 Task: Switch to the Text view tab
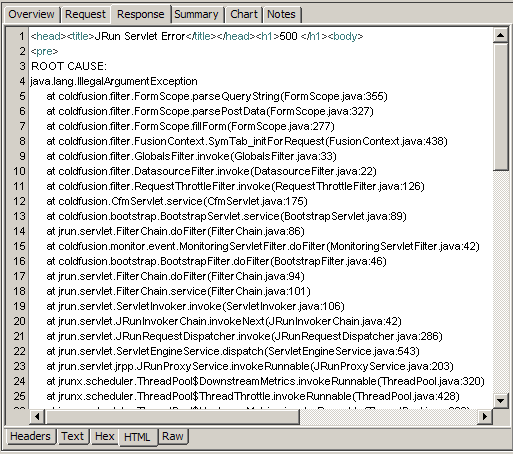click(73, 436)
